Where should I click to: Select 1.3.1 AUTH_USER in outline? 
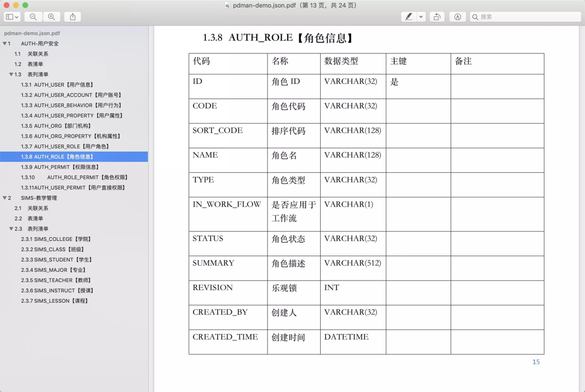(x=57, y=84)
